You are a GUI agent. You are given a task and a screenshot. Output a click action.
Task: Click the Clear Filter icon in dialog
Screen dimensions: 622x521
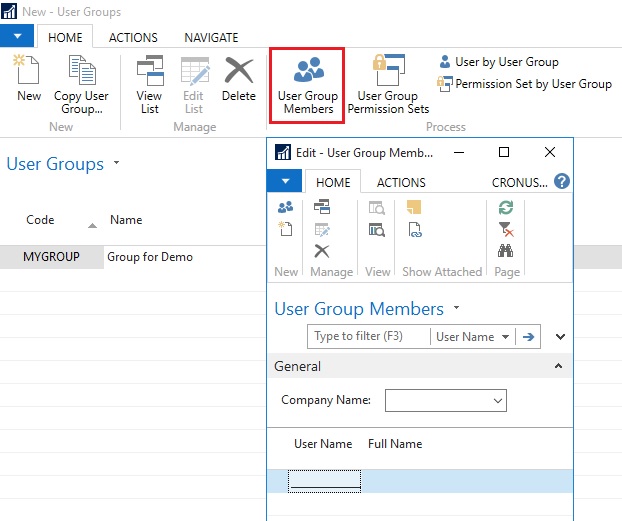tap(506, 229)
